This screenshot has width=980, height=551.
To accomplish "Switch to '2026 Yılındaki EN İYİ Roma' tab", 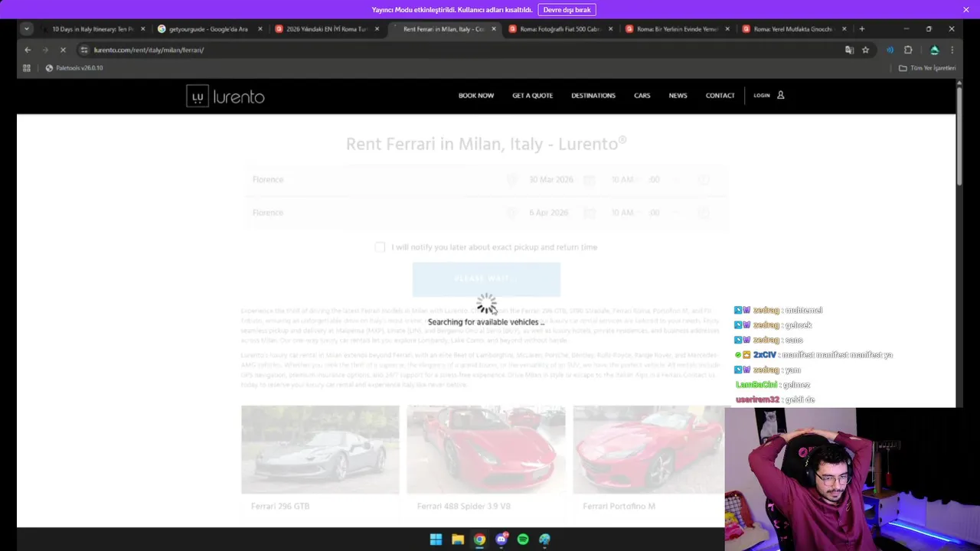I will [x=326, y=29].
